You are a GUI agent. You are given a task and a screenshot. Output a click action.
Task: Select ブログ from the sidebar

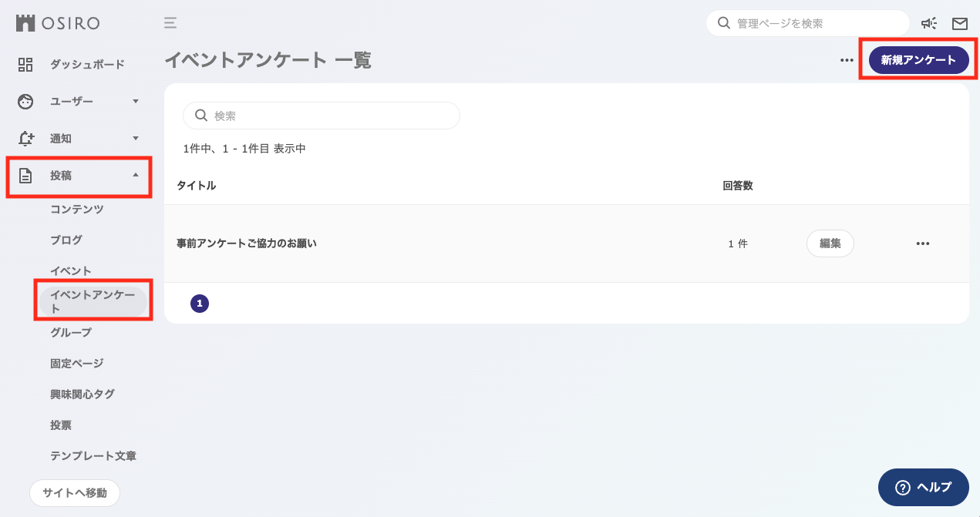[66, 240]
